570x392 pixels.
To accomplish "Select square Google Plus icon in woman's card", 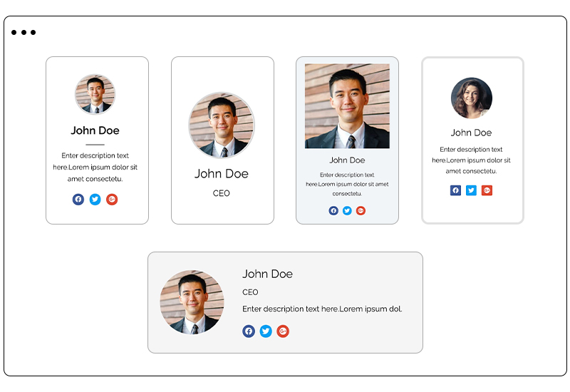I will (x=487, y=190).
